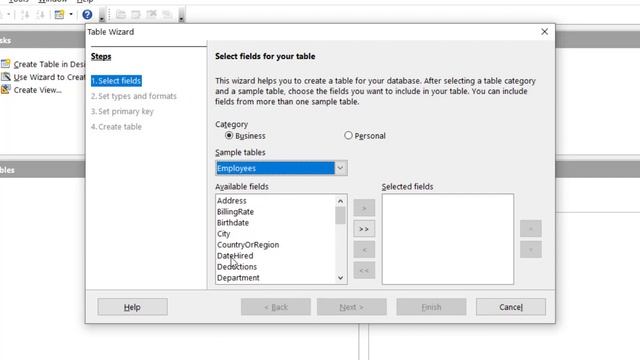The width and height of the screenshot is (640, 360).
Task: Go to step 2 Set types and formats
Action: coord(134,96)
